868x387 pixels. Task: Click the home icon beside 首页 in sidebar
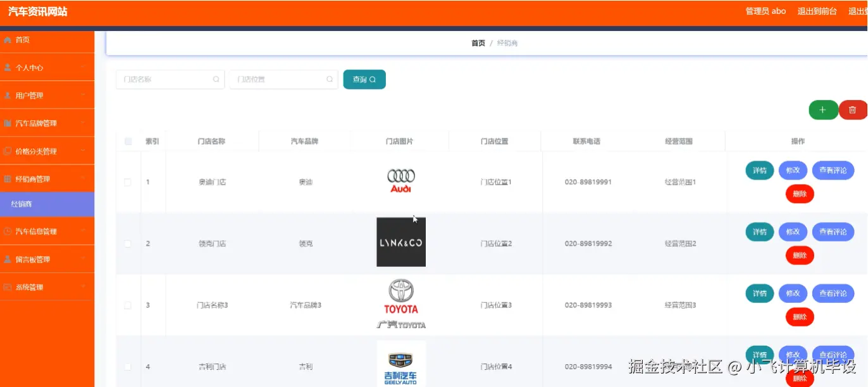coord(8,40)
